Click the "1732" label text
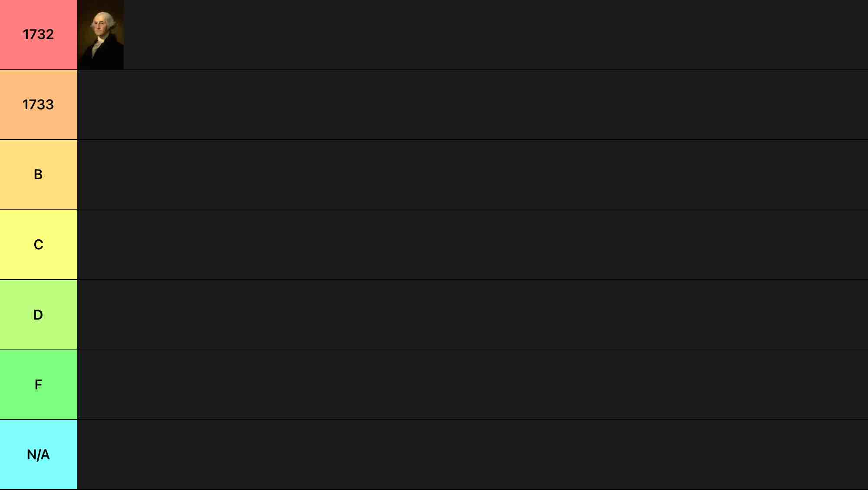The image size is (868, 490). click(38, 35)
